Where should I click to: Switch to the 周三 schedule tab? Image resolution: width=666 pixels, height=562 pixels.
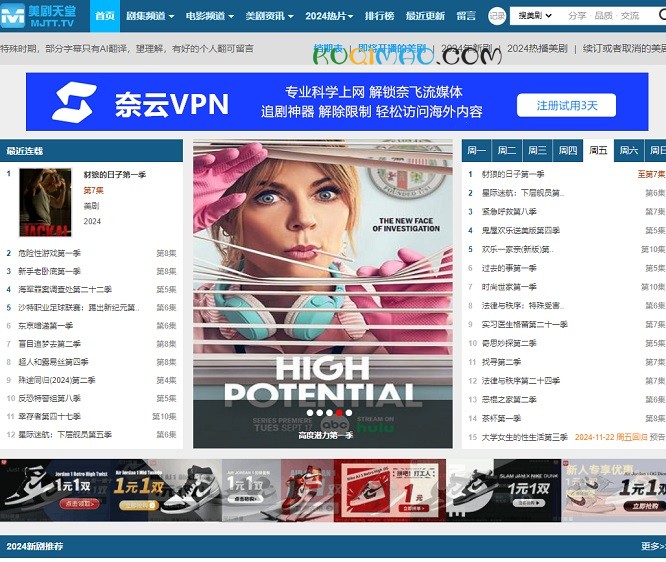[537, 150]
